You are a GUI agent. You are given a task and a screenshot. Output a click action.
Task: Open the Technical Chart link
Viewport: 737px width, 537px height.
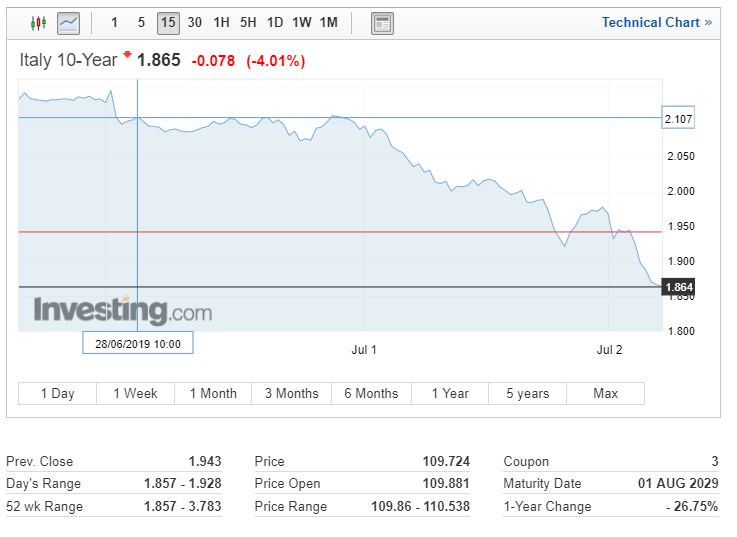click(656, 22)
